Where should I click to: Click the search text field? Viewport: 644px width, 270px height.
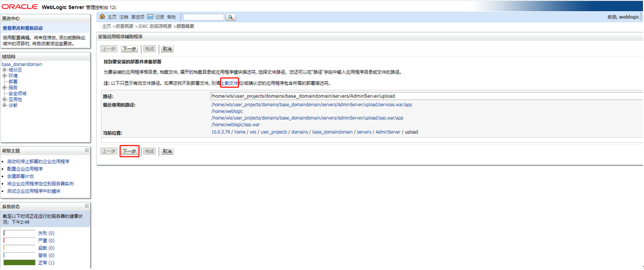[x=203, y=17]
